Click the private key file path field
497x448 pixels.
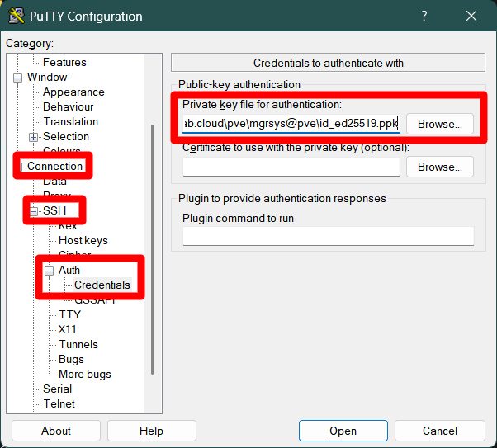pos(291,123)
